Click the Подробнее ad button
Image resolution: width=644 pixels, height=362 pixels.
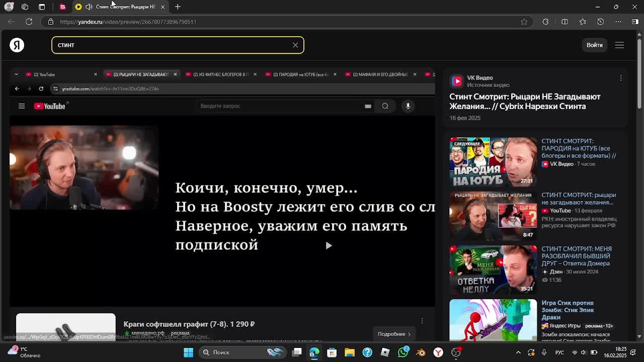click(394, 334)
